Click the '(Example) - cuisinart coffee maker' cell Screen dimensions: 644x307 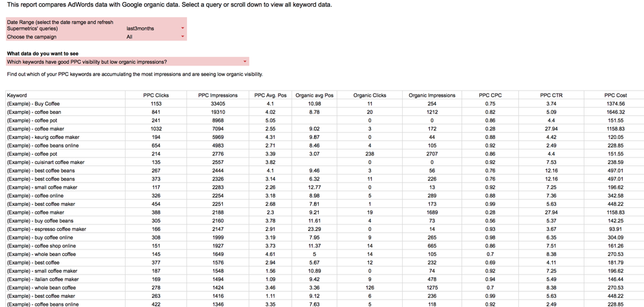click(x=46, y=162)
